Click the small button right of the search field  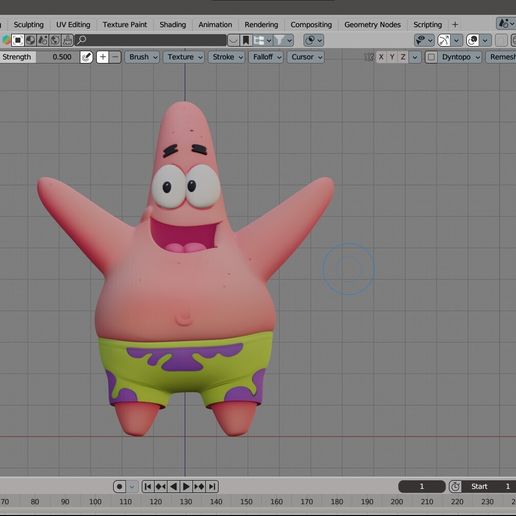(x=233, y=41)
